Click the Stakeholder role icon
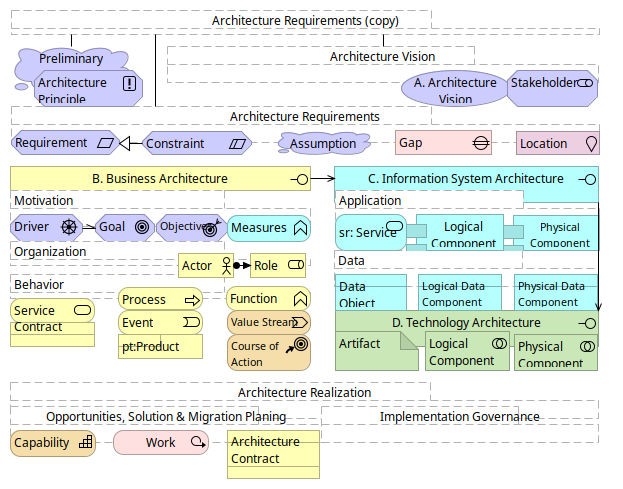 click(x=585, y=83)
